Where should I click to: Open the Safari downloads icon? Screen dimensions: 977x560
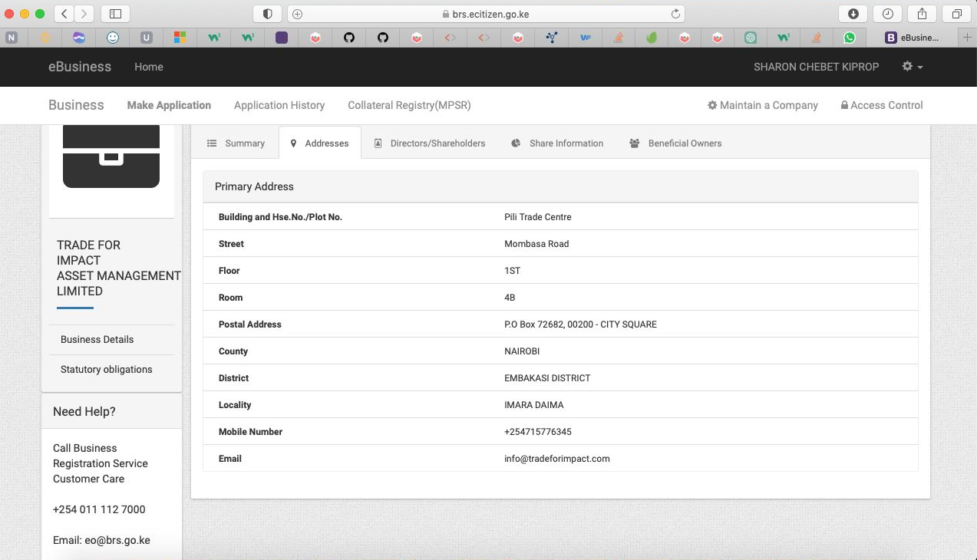coord(853,14)
